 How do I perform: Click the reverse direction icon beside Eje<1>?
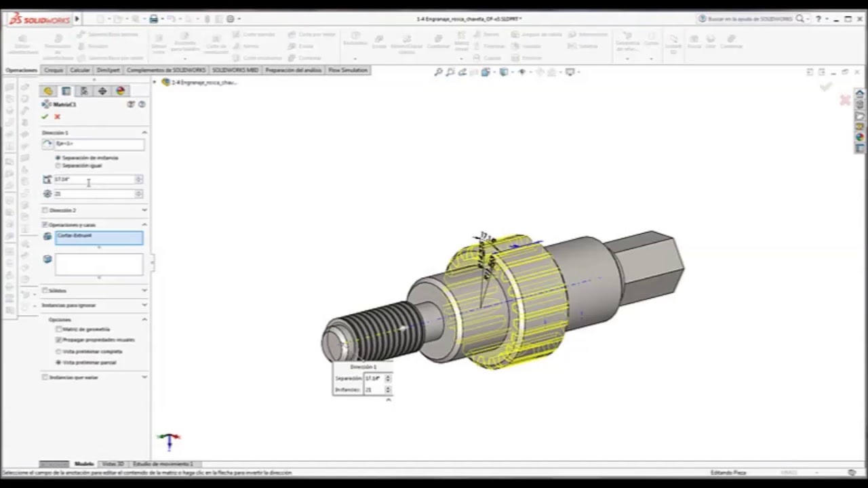47,144
